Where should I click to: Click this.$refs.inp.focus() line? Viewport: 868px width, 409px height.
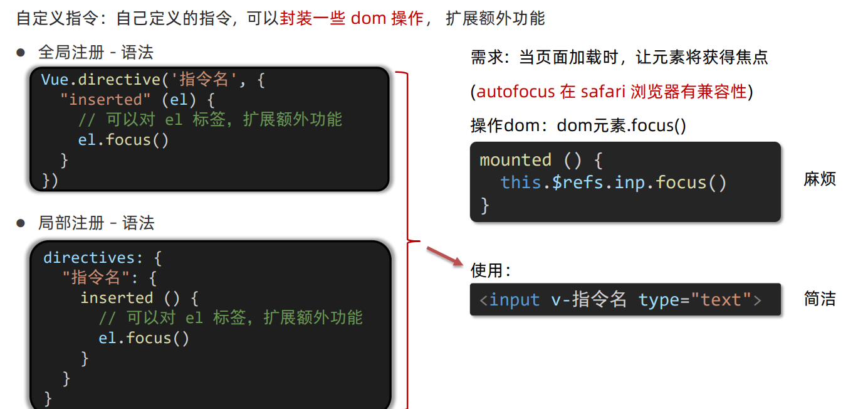tap(614, 183)
